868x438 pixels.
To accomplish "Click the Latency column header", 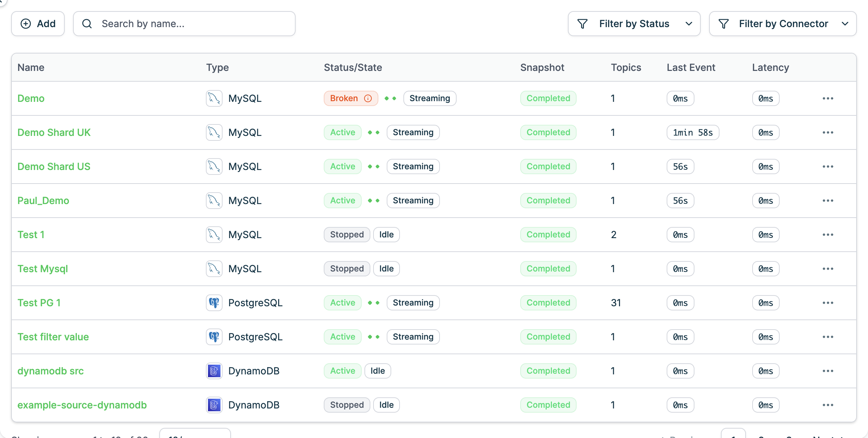I will tap(770, 67).
